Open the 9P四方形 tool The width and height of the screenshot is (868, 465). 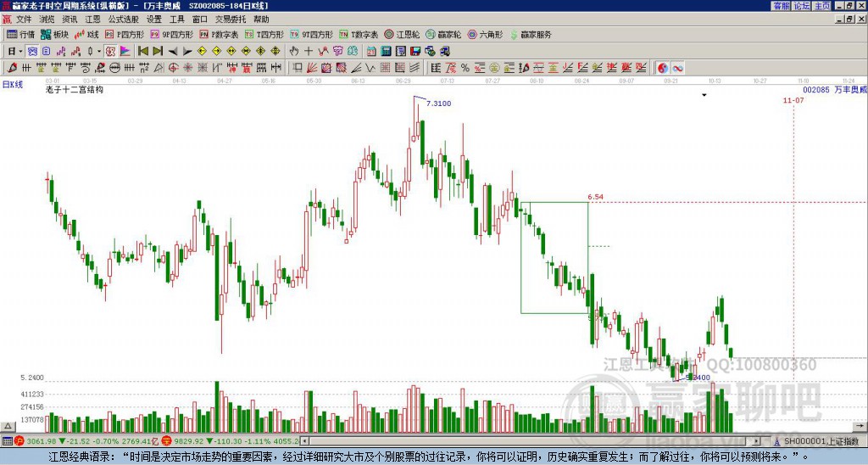pyautogui.click(x=171, y=34)
